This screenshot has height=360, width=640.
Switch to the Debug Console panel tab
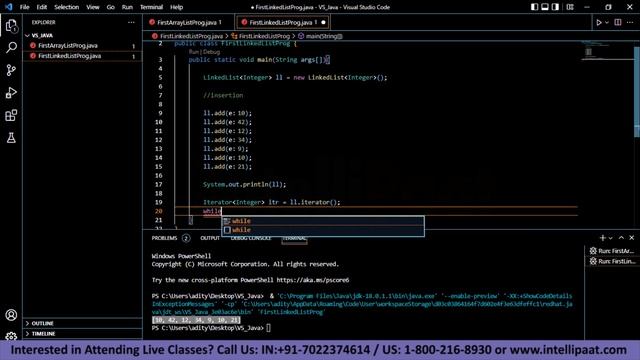251,238
